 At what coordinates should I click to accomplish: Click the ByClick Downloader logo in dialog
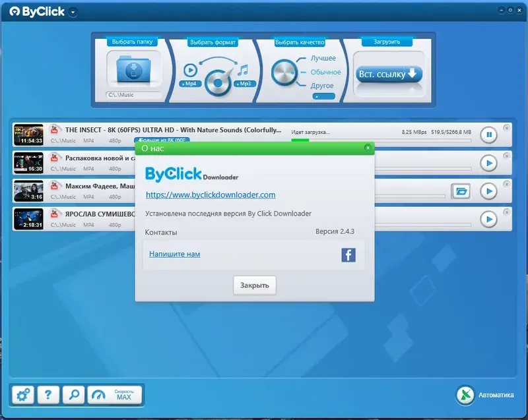tap(191, 174)
